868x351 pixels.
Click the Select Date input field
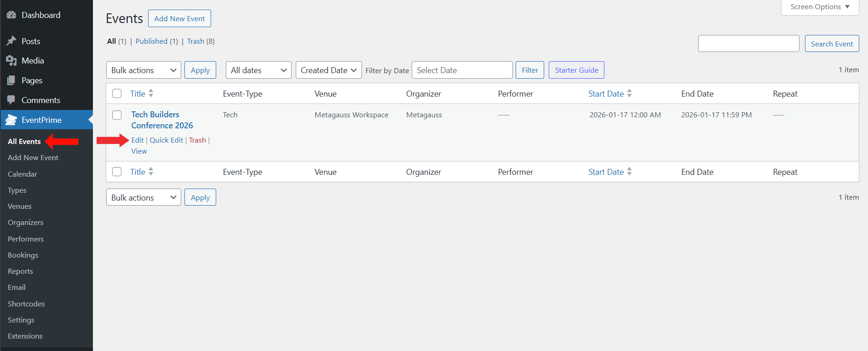pyautogui.click(x=462, y=70)
